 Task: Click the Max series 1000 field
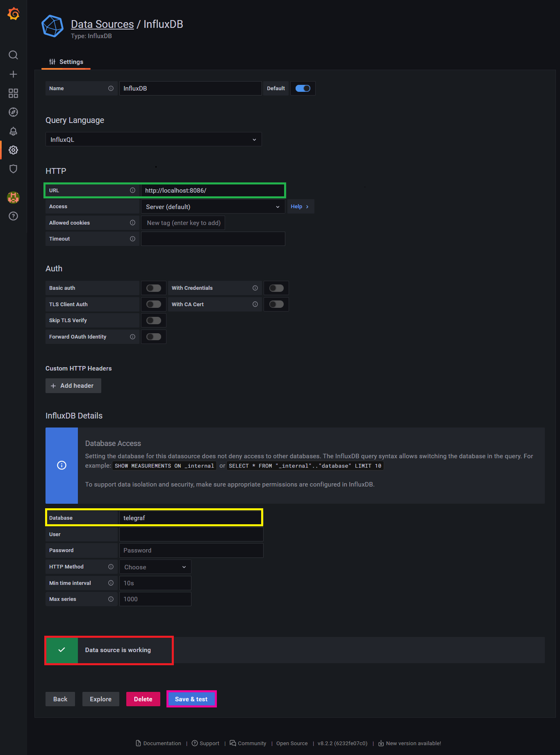pos(155,599)
